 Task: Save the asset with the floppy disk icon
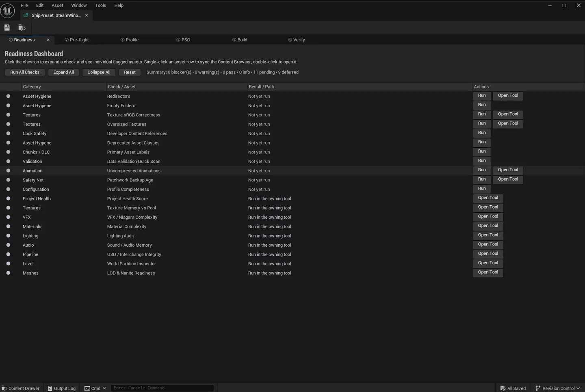(7, 28)
